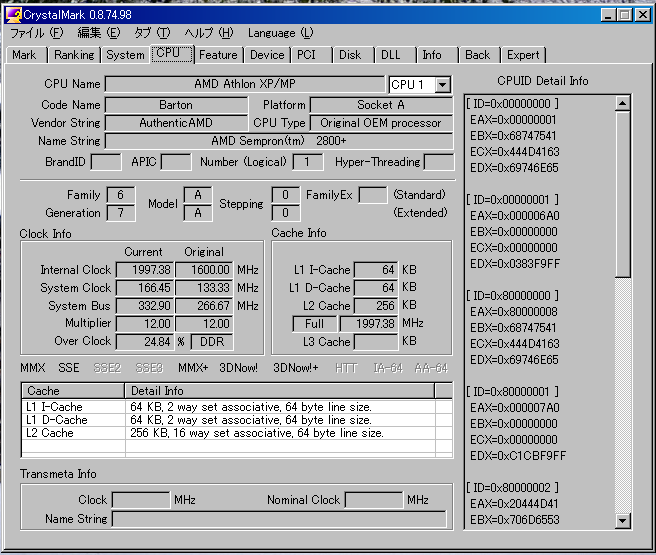Click the CPU Type field

[x=381, y=123]
